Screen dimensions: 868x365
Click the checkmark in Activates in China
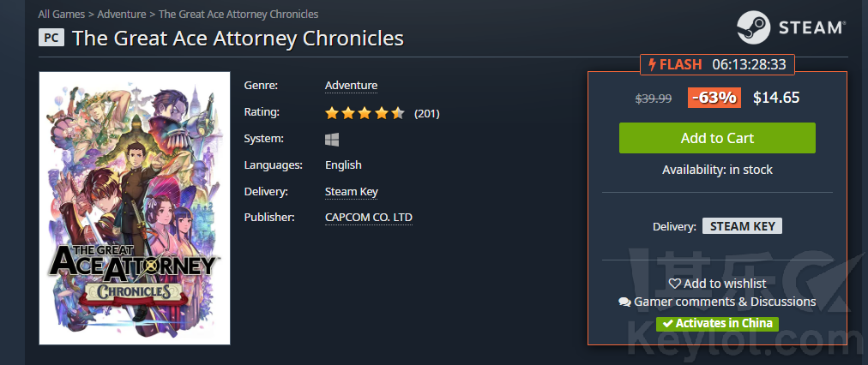[x=667, y=324]
